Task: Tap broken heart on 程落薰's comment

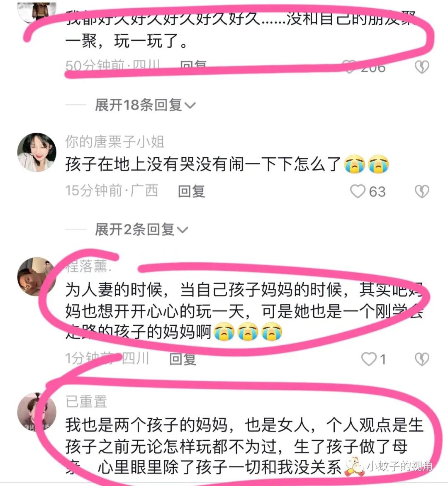Action: 422,359
